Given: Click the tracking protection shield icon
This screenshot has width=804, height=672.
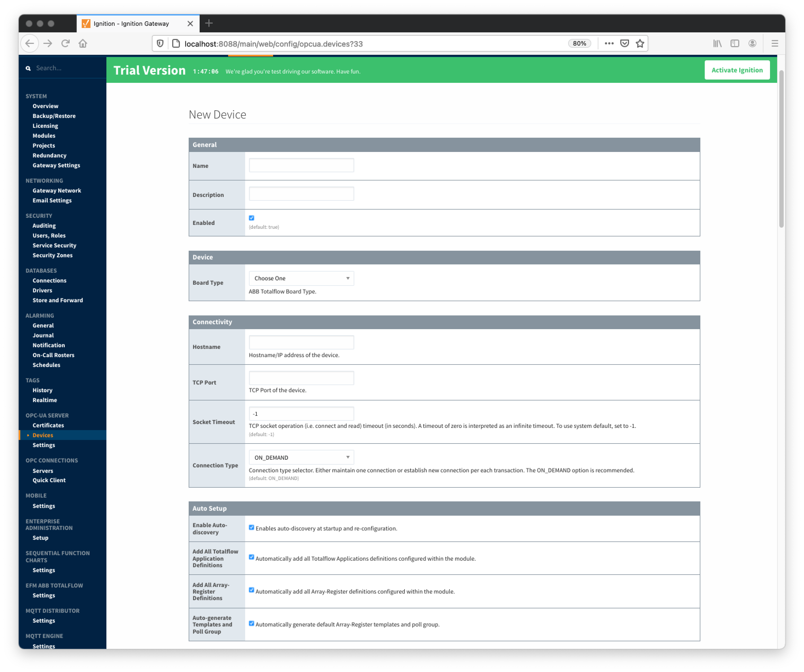Looking at the screenshot, I should 160,43.
